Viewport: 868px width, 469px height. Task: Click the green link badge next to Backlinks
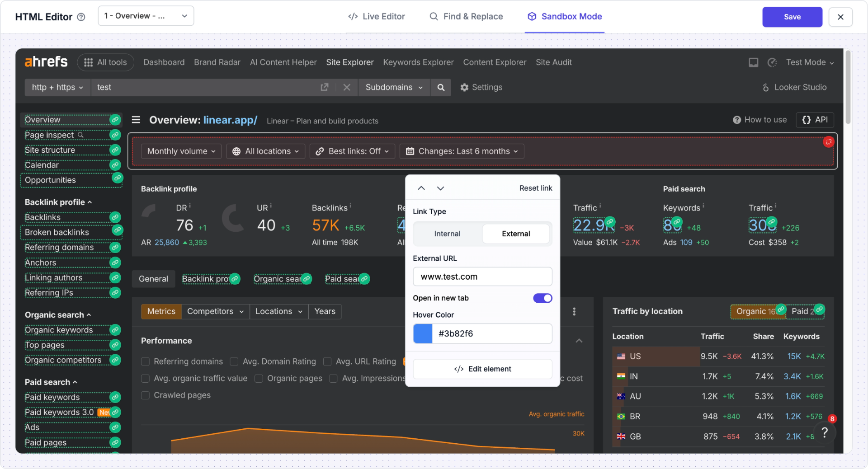115,217
